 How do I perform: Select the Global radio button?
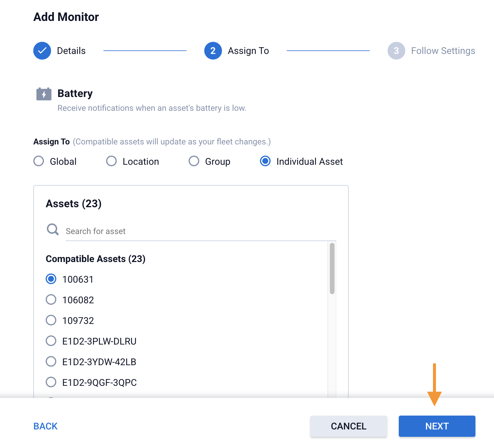click(39, 161)
